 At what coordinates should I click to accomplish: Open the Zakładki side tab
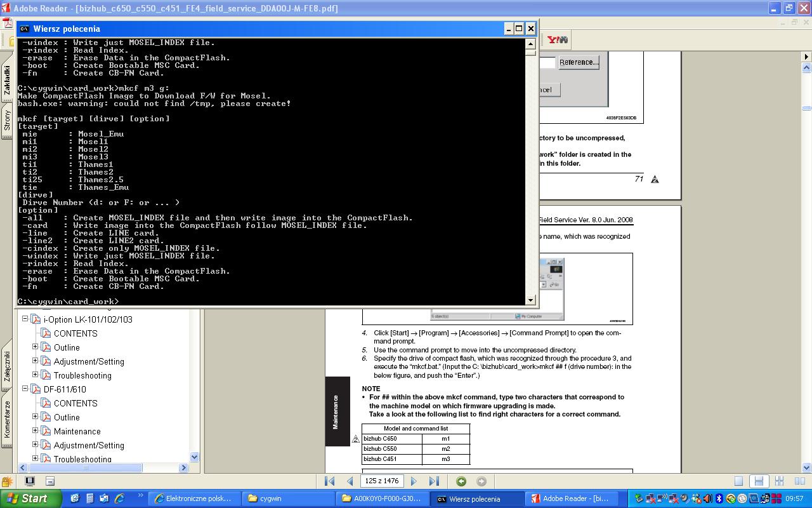[x=7, y=80]
